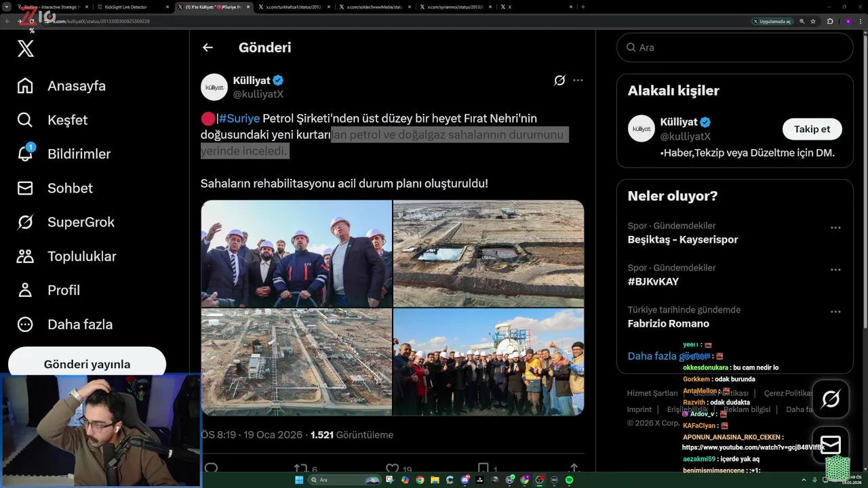868x488 pixels.
Task: Open more options for Fabrizio Romano trend
Action: (x=835, y=312)
